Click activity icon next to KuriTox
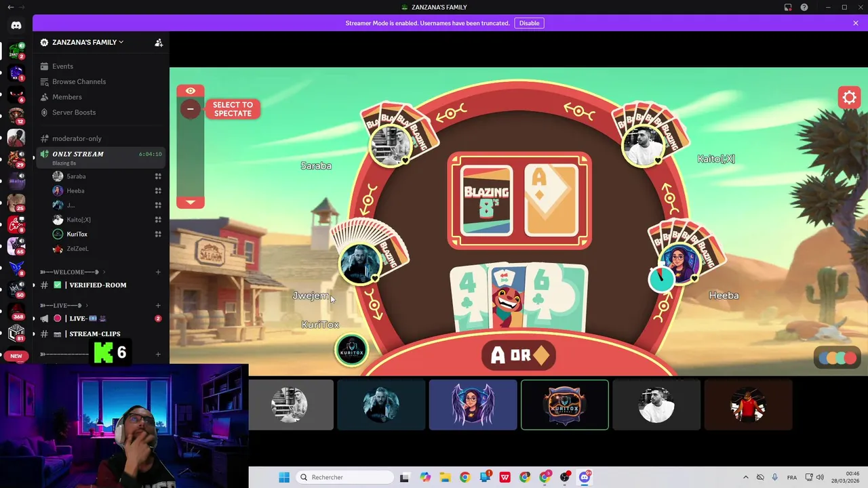868x488 pixels. 158,234
